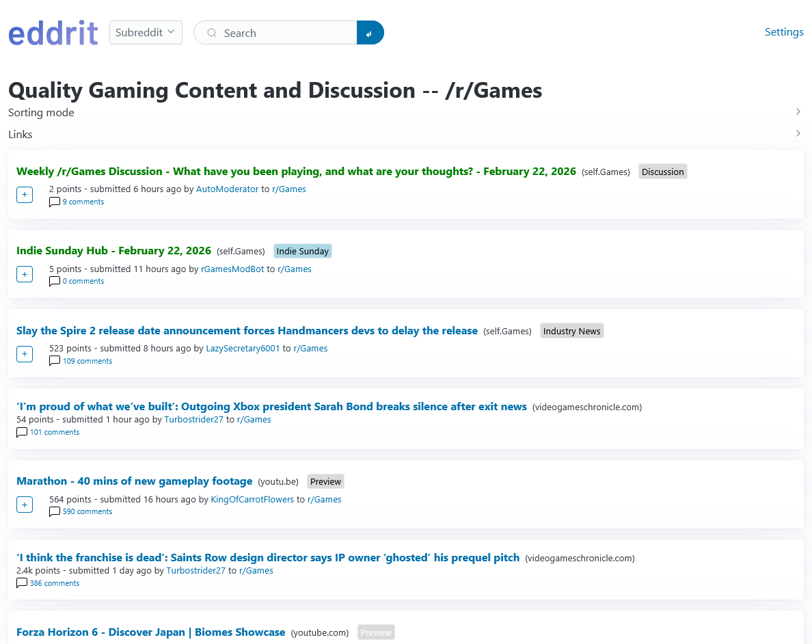Click comment icon on Sarah Bond post
The height and width of the screenshot is (644, 812).
click(x=22, y=432)
